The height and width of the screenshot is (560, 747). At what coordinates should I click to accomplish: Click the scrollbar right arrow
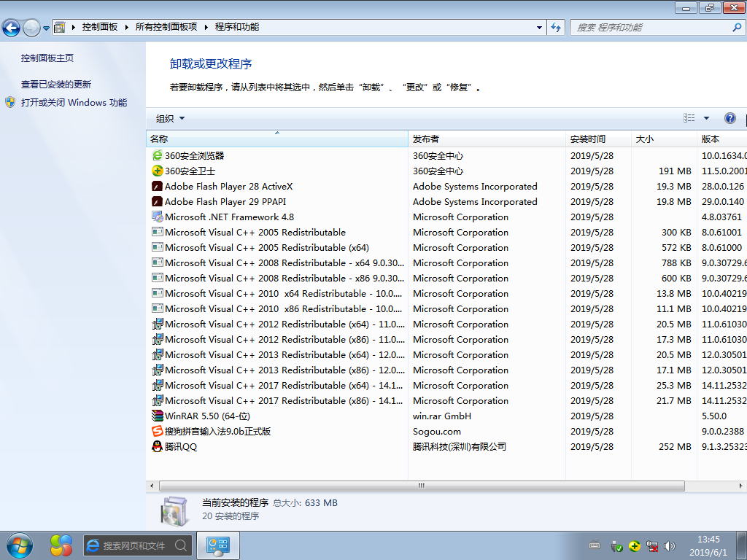tap(740, 486)
